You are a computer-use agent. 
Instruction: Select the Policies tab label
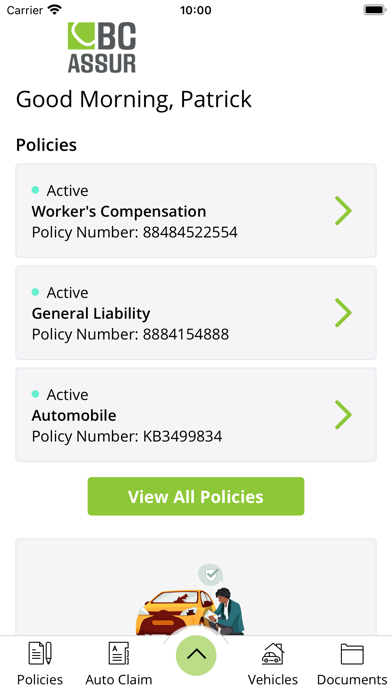click(x=40, y=680)
